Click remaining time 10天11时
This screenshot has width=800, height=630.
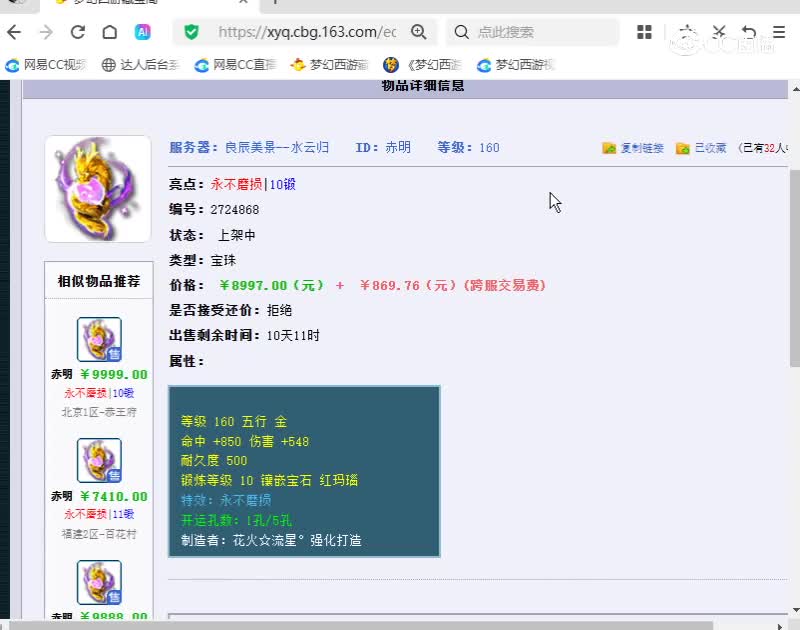[293, 336]
